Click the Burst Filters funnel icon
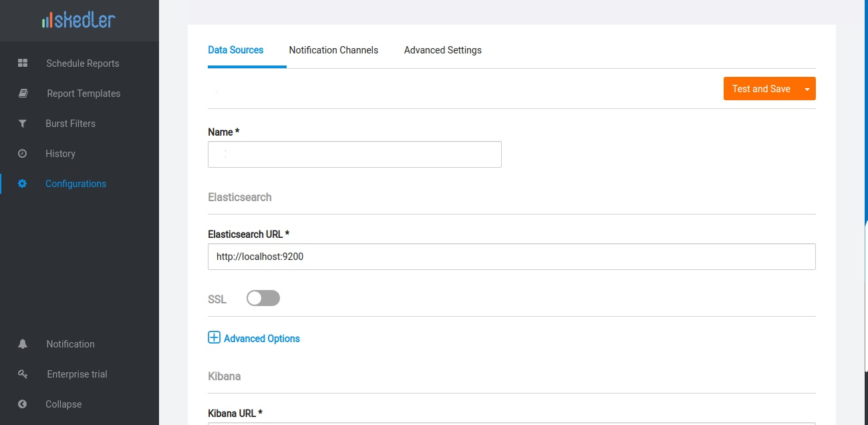This screenshot has width=868, height=425. pos(23,124)
